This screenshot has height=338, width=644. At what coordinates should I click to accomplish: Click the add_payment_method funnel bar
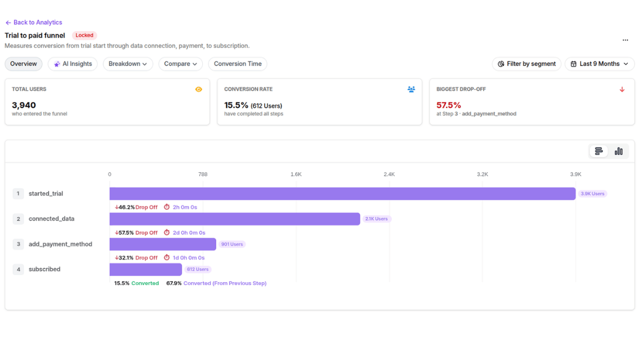pos(163,244)
